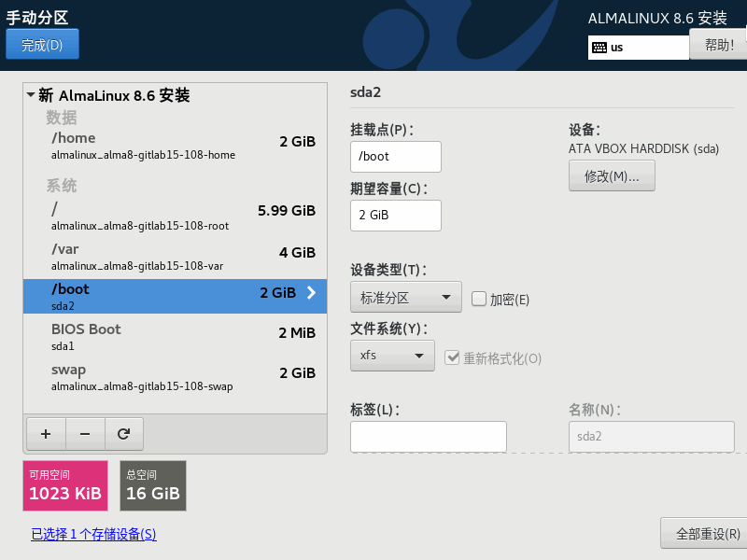Click the 可用空间 1023 KiB box
This screenshot has width=747, height=560.
pyautogui.click(x=65, y=485)
